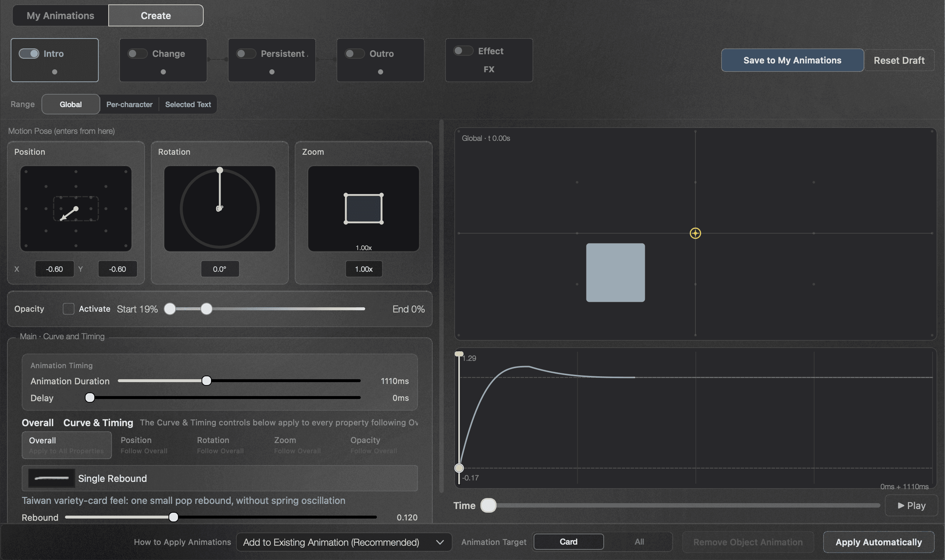Viewport: 945px width, 560px height.
Task: Select the Global range option
Action: pyautogui.click(x=70, y=104)
